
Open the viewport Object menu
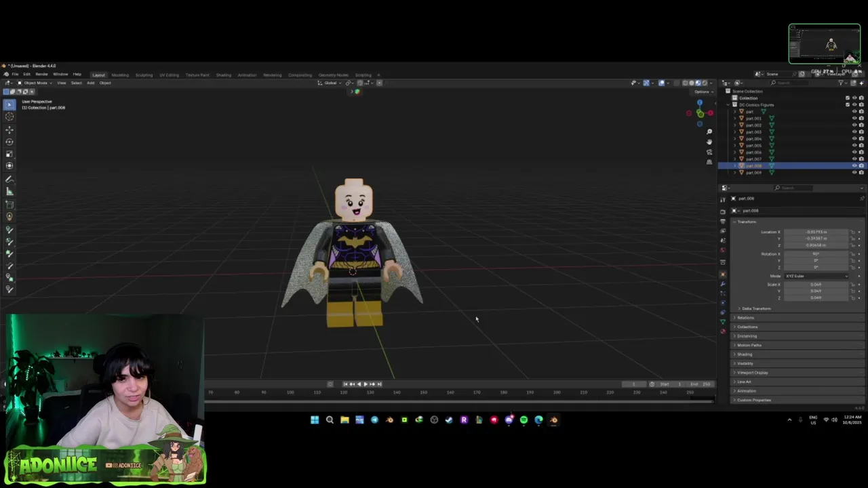point(105,83)
